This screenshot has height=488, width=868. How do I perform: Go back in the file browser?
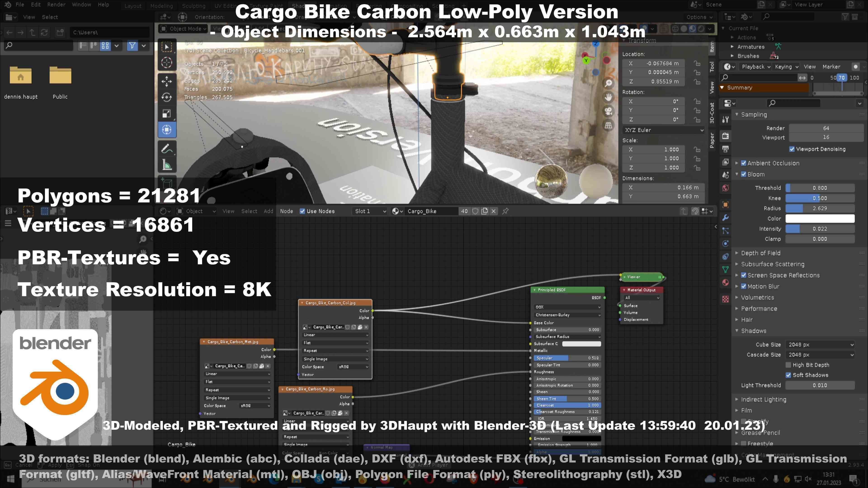tap(9, 32)
